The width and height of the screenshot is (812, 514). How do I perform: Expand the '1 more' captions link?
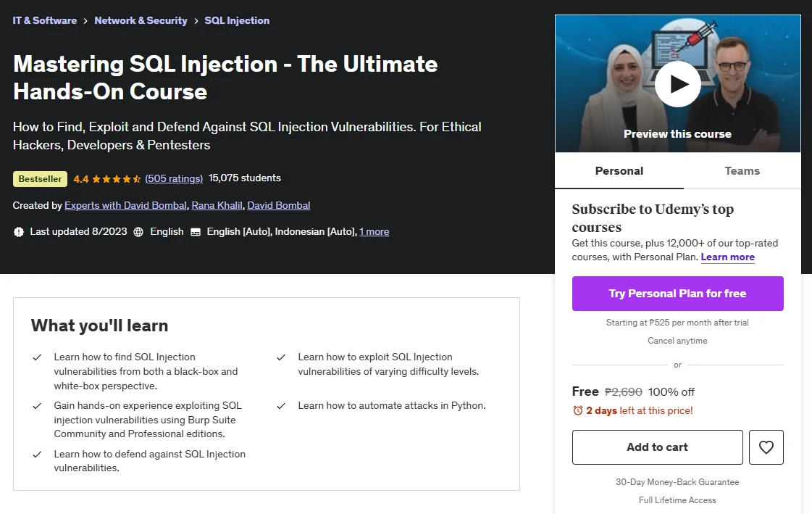click(374, 231)
